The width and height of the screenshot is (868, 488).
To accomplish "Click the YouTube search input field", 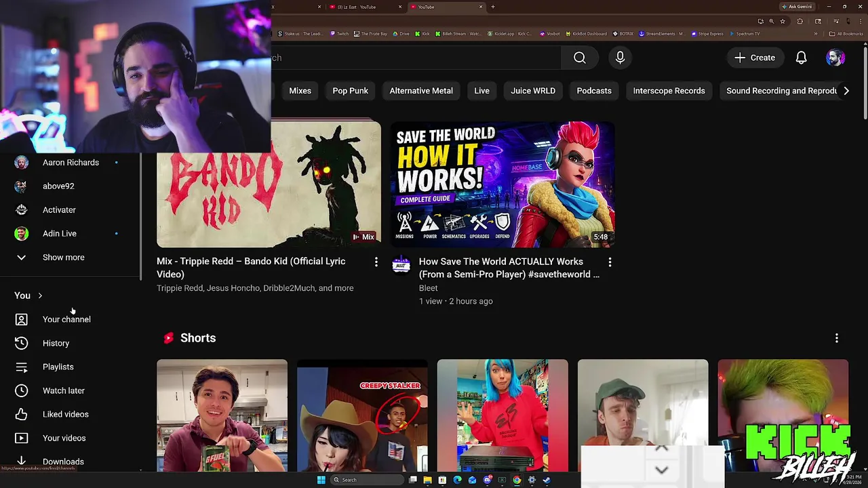I will pos(416,58).
